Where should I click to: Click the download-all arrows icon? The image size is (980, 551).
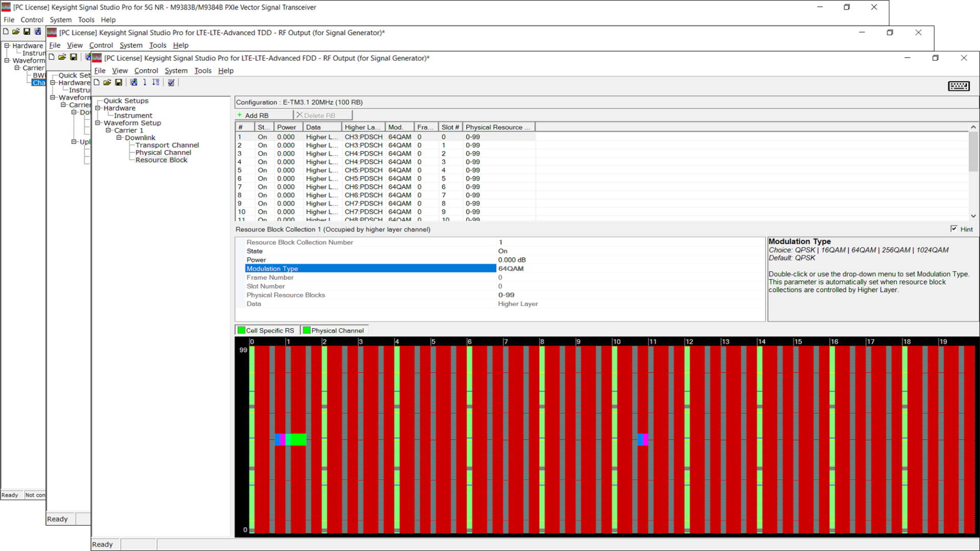click(156, 82)
